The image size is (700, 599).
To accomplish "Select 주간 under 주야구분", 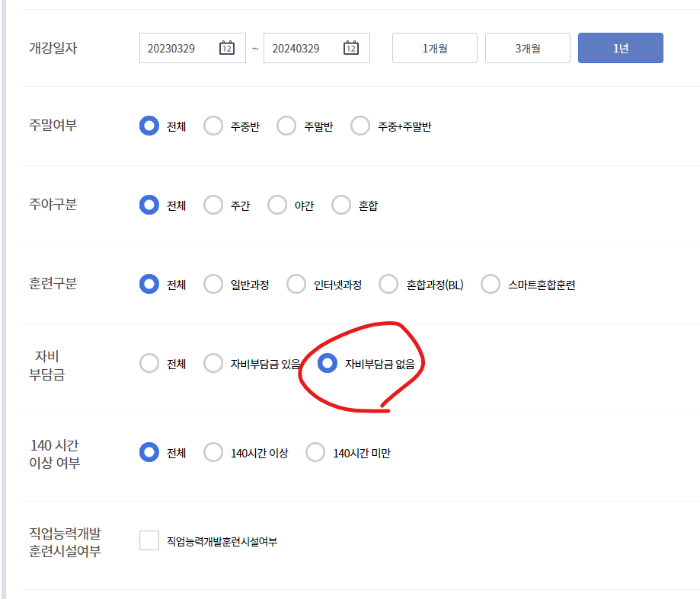I will click(213, 204).
